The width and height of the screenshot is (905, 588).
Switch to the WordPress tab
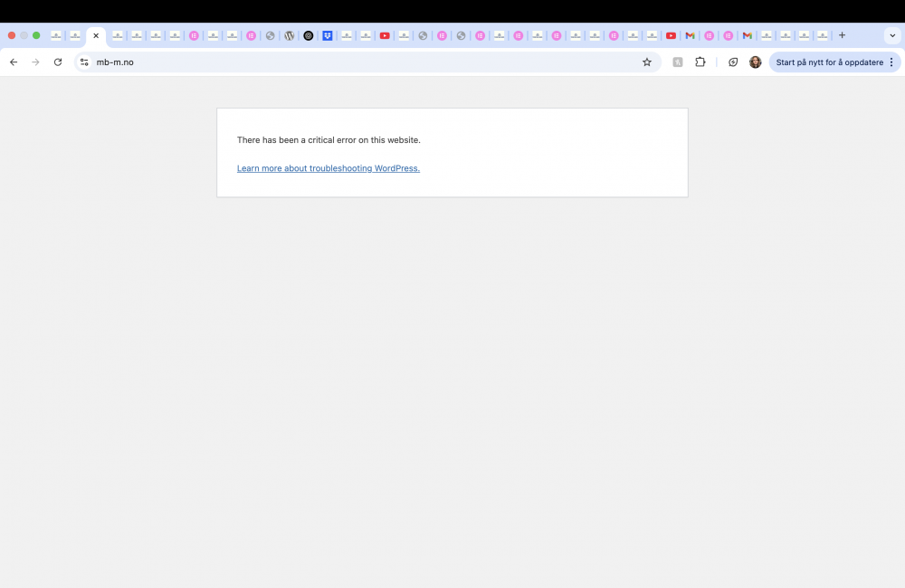click(290, 36)
